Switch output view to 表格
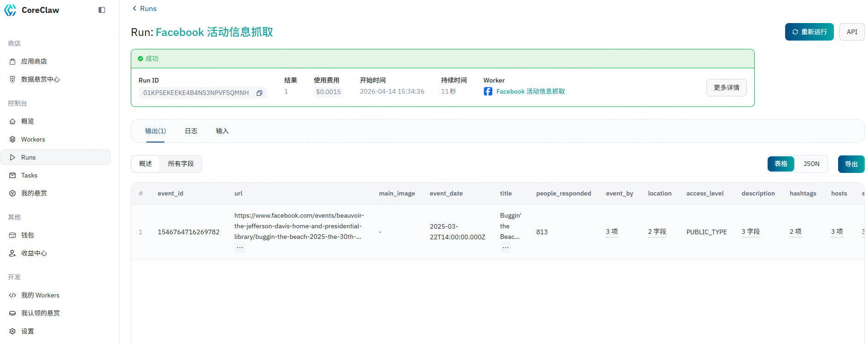868x344 pixels. click(x=781, y=164)
